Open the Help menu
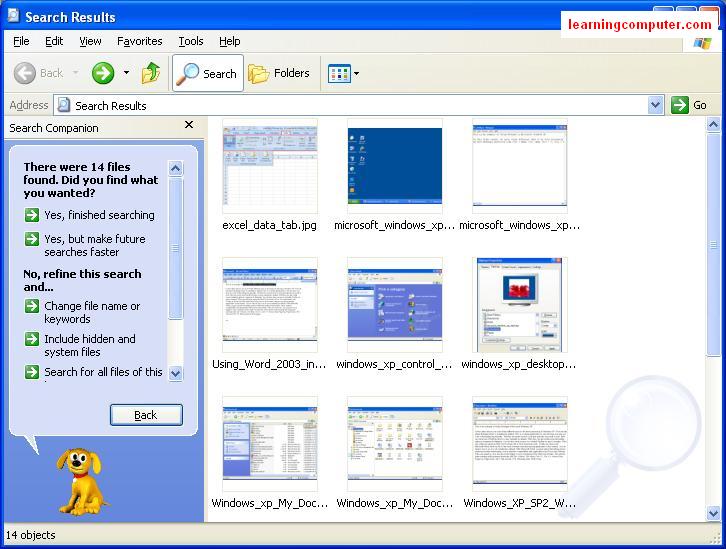The image size is (726, 549). (229, 41)
